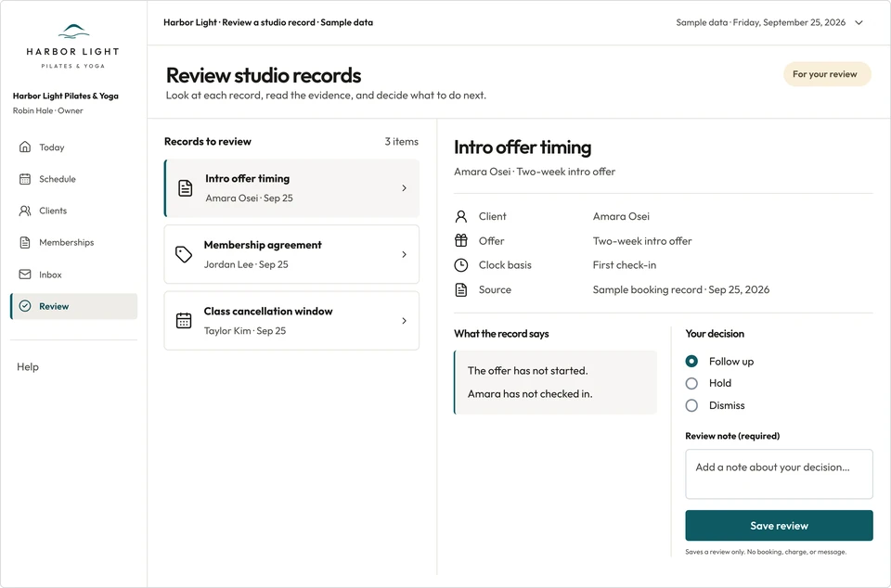Click 'Taylor Kim · Sep 25' text
Screen dimensions: 891x588
tap(245, 331)
